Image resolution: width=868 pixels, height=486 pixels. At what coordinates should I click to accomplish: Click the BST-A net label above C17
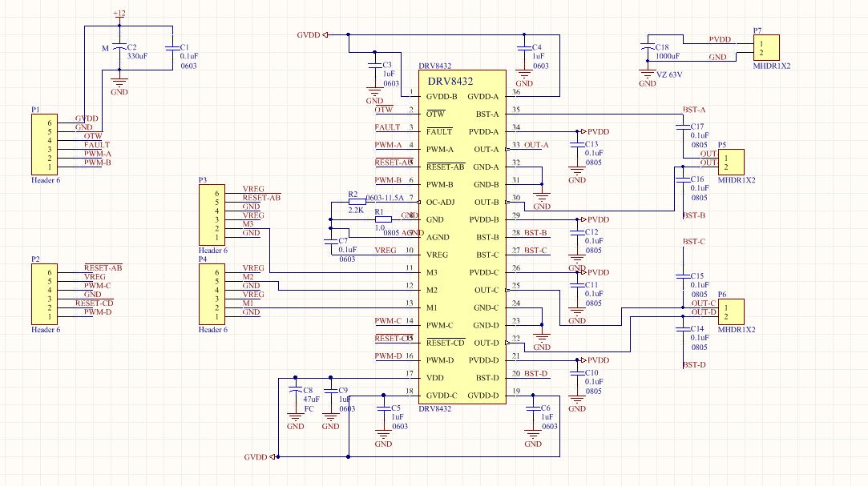[x=694, y=110]
